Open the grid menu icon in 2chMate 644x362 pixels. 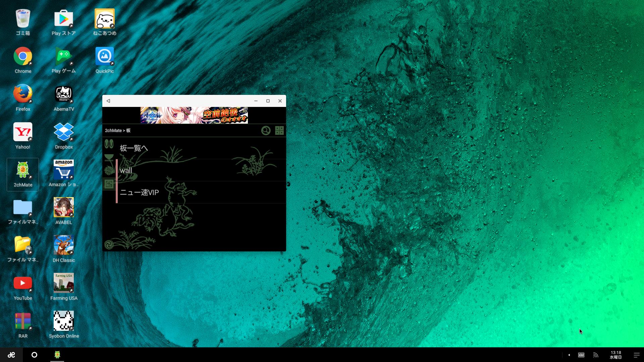click(279, 130)
